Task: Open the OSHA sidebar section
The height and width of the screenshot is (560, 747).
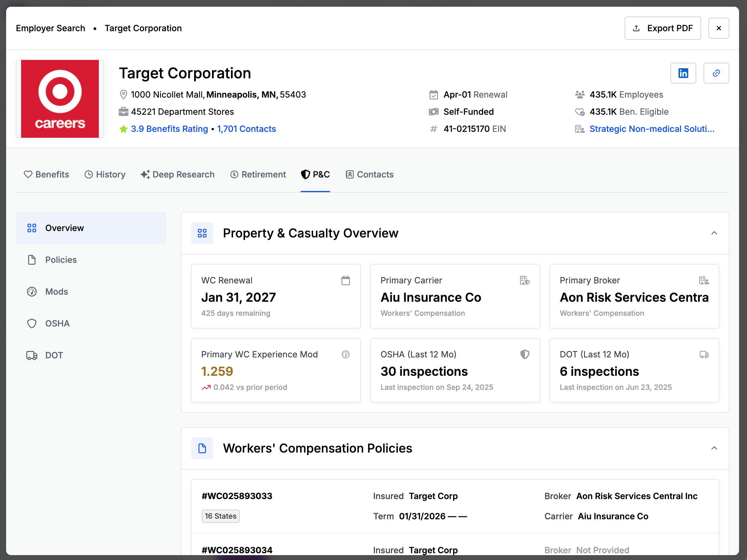Action: pos(57,323)
